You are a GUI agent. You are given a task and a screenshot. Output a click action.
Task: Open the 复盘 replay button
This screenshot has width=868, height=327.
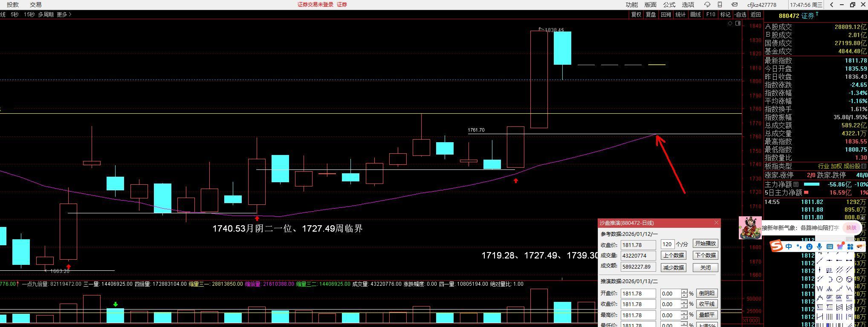[651, 14]
